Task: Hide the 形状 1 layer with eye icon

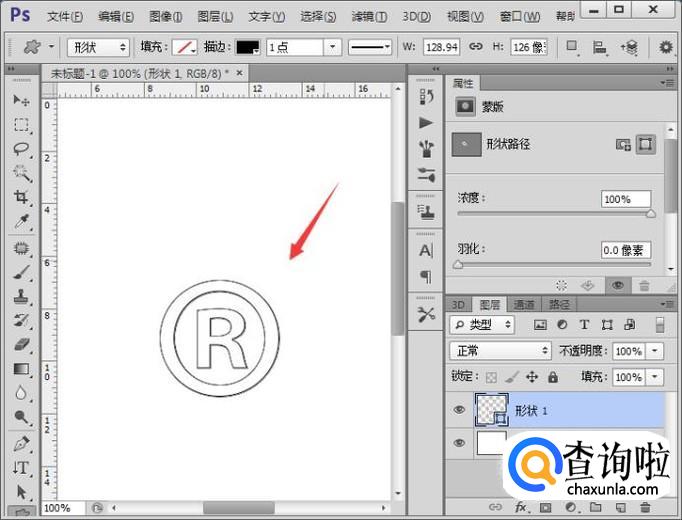Action: tap(459, 410)
